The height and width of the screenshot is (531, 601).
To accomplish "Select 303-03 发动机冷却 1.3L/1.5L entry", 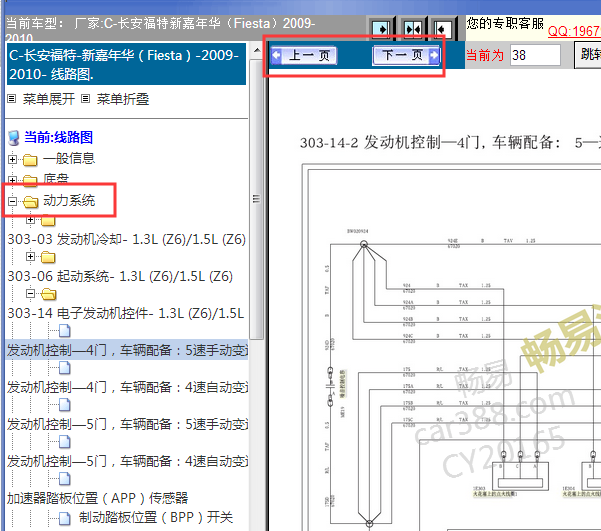I will (126, 239).
